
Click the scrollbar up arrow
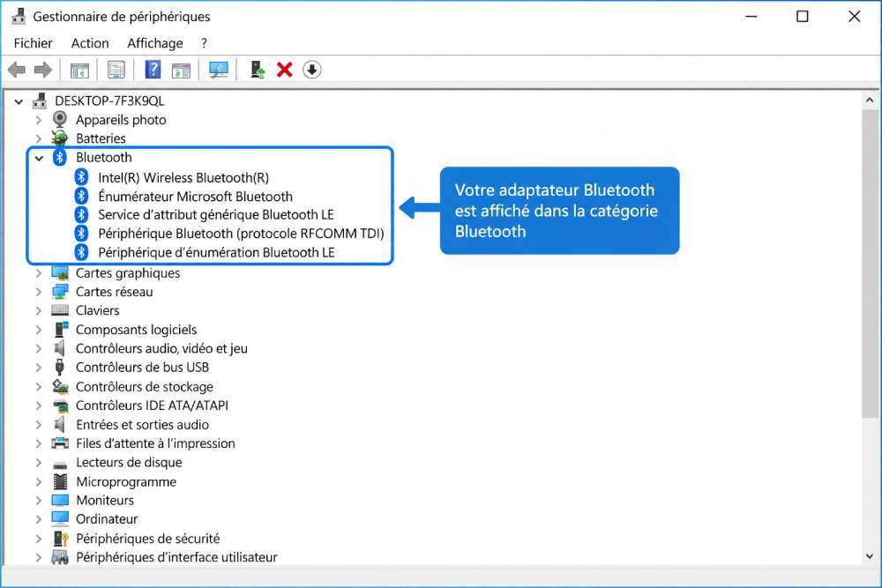tap(870, 100)
